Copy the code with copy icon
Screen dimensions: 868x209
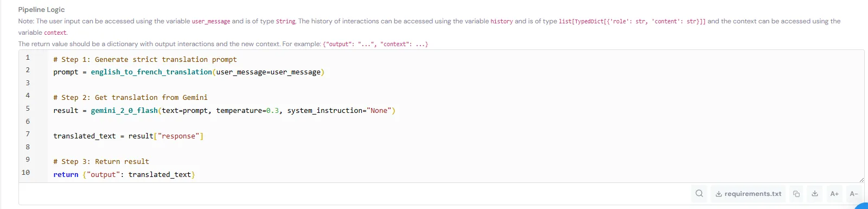[796, 194]
